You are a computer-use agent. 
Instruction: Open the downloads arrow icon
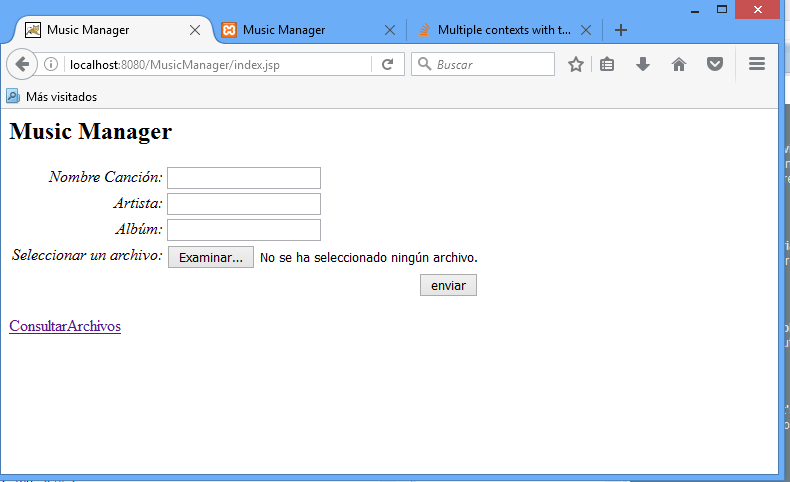pos(643,65)
